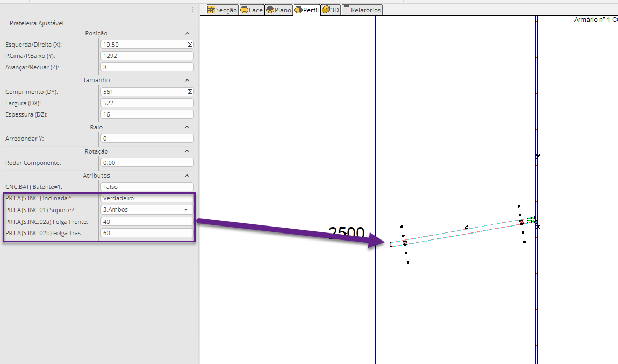This screenshot has height=364, width=618.
Task: Click the 'Rodar Componente:' label
Action: [33, 163]
